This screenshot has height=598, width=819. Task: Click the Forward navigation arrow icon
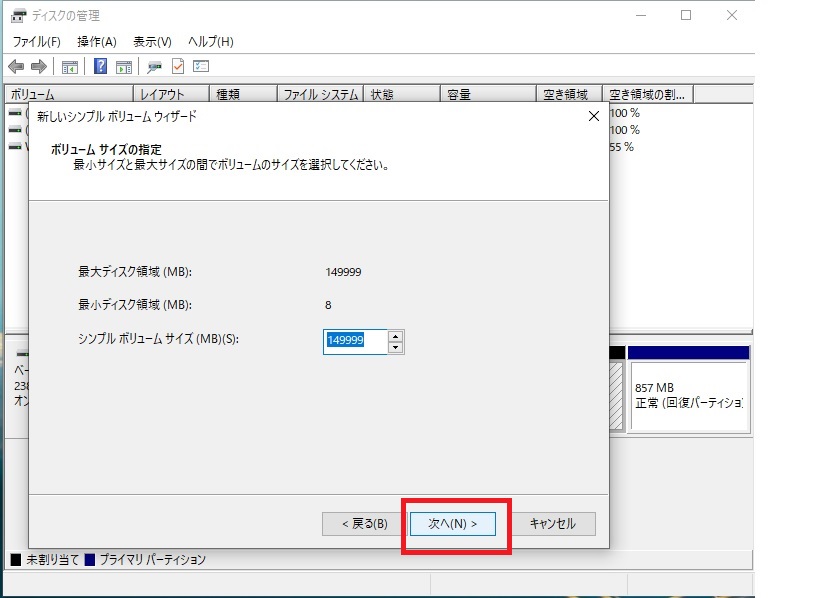coord(38,66)
